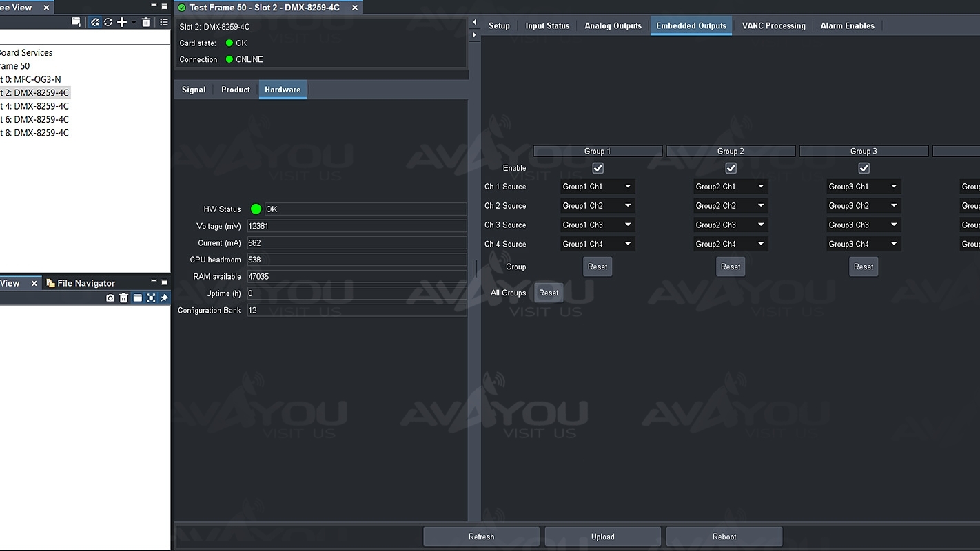Viewport: 980px width, 551px height.
Task: Disable the Group 3 Enable checkbox
Action: [864, 168]
